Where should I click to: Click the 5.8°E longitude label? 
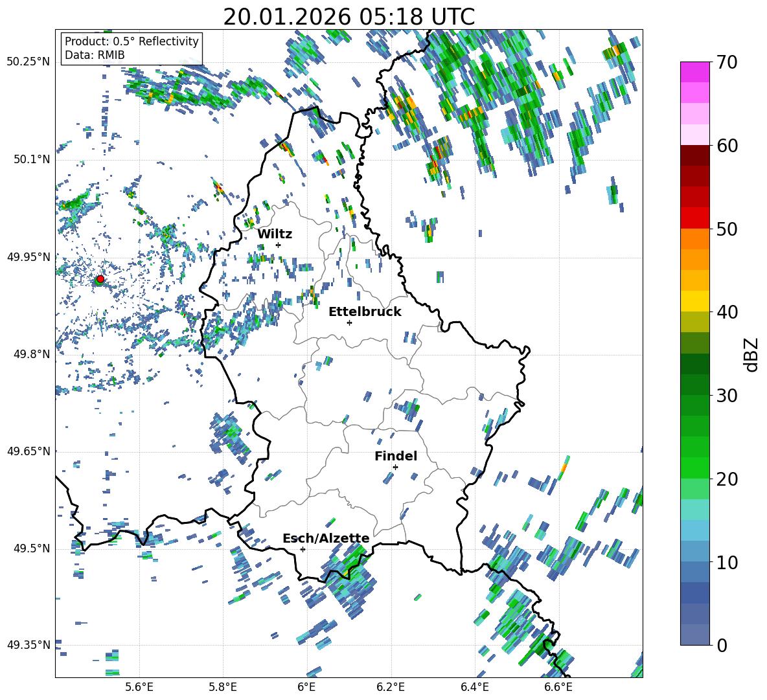223,687
